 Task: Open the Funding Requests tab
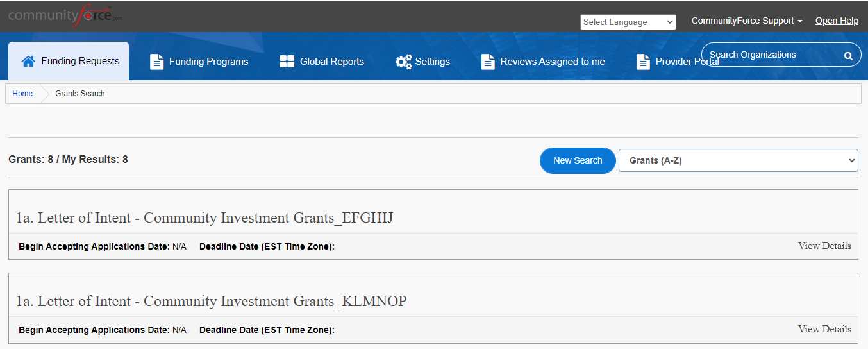69,61
